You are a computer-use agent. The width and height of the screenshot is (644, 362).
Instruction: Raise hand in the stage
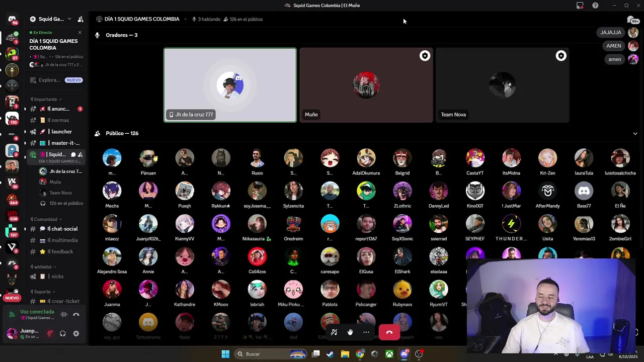pyautogui.click(x=350, y=332)
